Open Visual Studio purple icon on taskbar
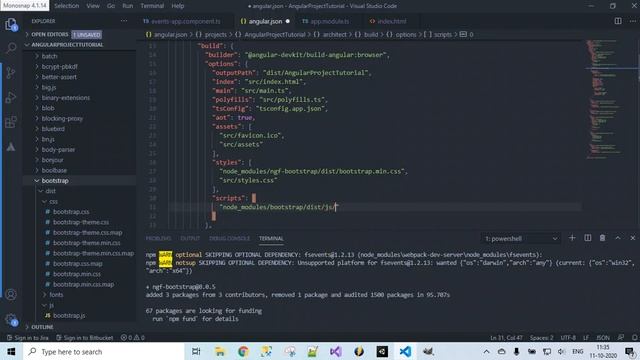Screen dimensions: 640x360 tap(336, 351)
